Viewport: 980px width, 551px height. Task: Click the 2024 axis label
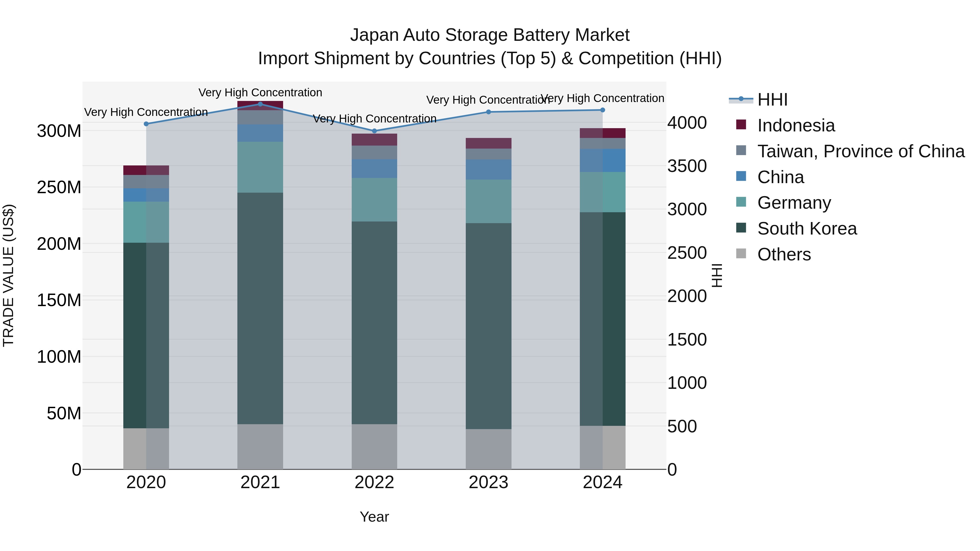[603, 482]
